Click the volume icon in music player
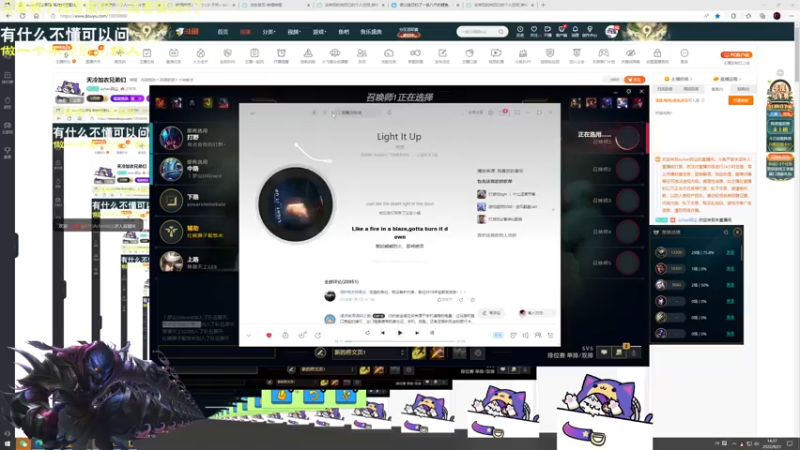The image size is (800, 450). point(526,335)
